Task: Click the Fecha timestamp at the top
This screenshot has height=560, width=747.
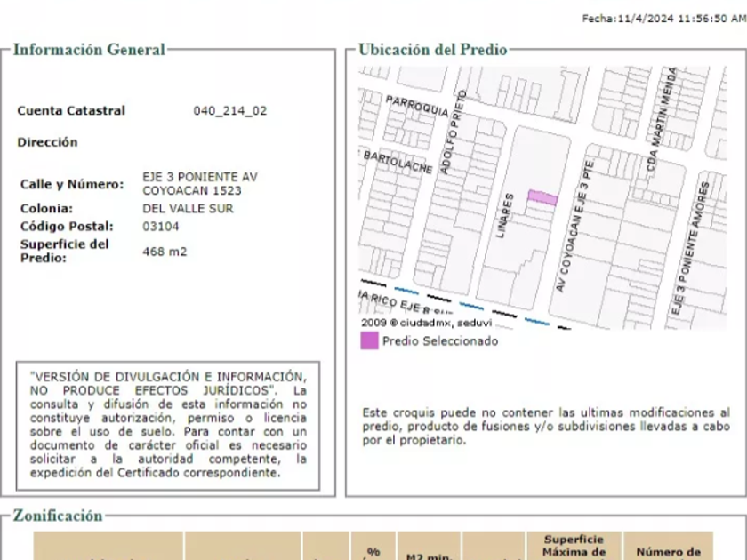Action: pos(664,19)
